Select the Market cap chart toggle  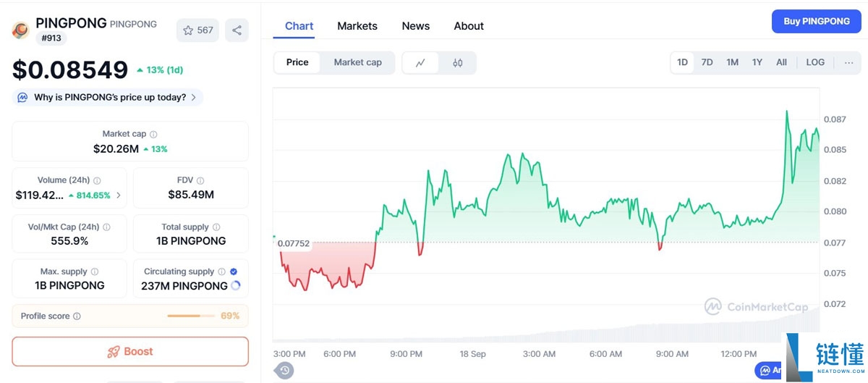pos(357,62)
